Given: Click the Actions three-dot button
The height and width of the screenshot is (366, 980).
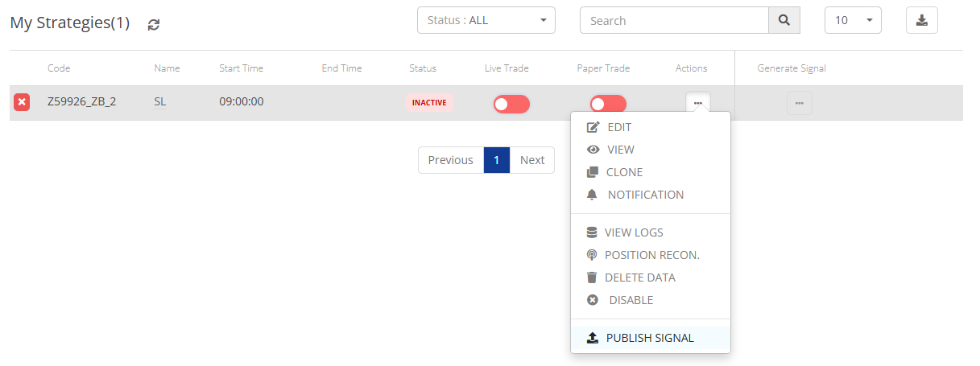Looking at the screenshot, I should (x=697, y=103).
